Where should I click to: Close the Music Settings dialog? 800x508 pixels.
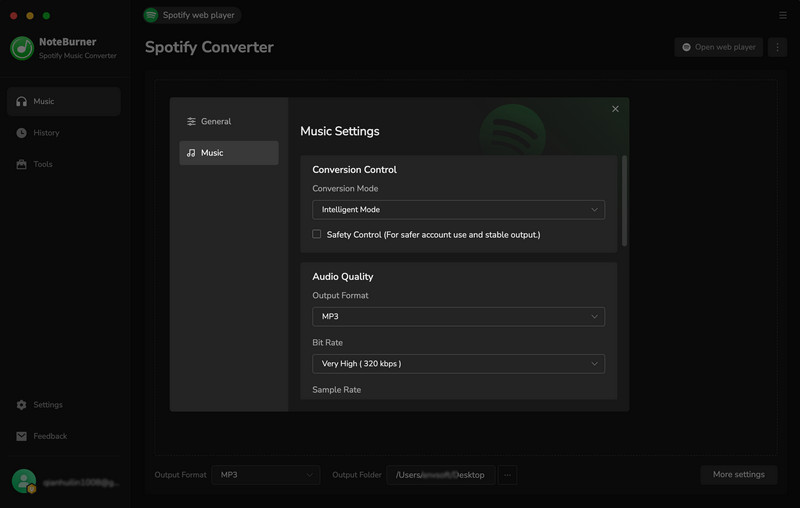pos(615,109)
